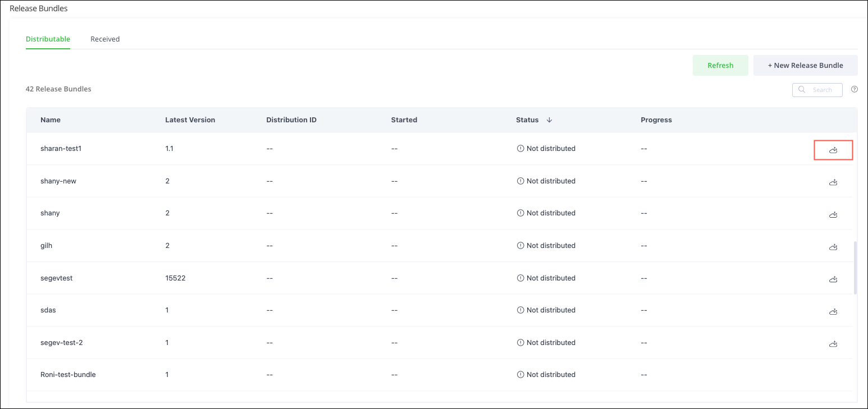Switch to the Received tab
Screen dimensions: 868x409
(x=105, y=39)
